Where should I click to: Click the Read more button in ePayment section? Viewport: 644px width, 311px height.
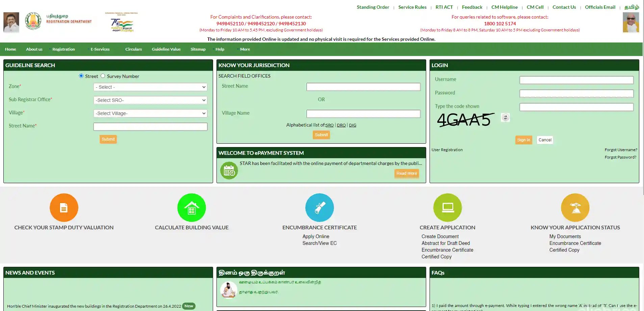tap(407, 173)
